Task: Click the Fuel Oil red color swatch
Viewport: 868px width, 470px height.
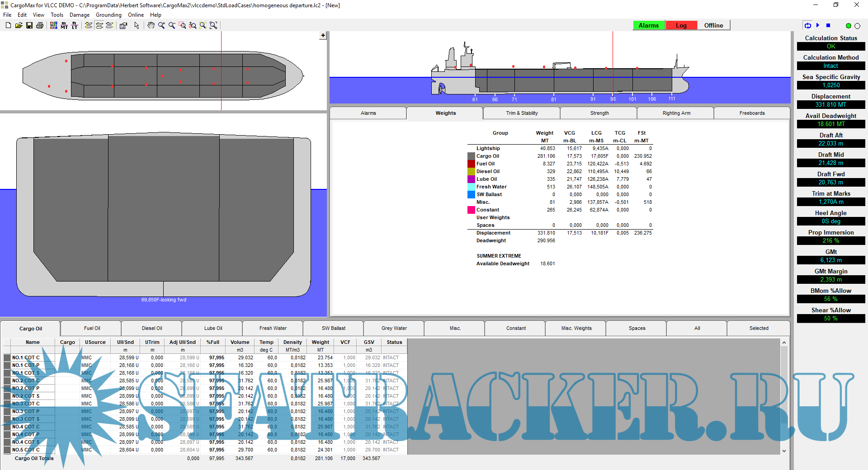Action: tap(471, 164)
